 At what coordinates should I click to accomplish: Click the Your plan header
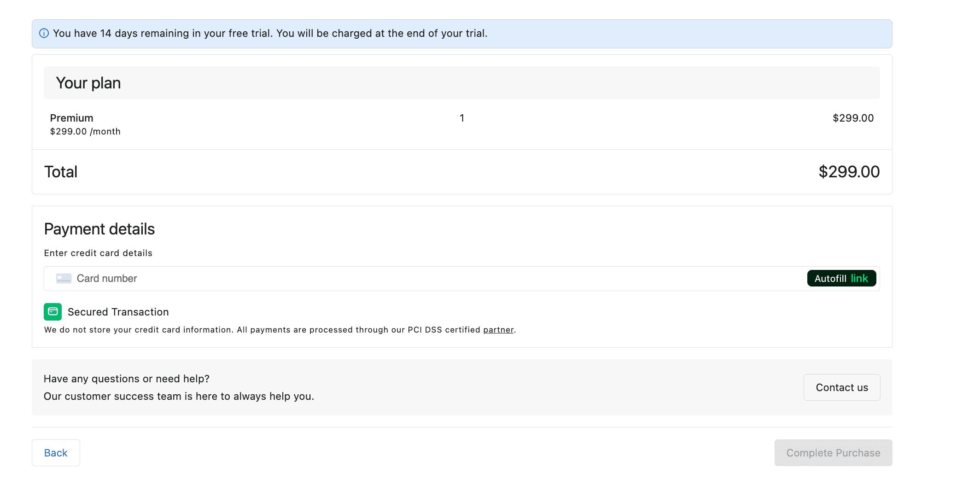click(x=88, y=83)
